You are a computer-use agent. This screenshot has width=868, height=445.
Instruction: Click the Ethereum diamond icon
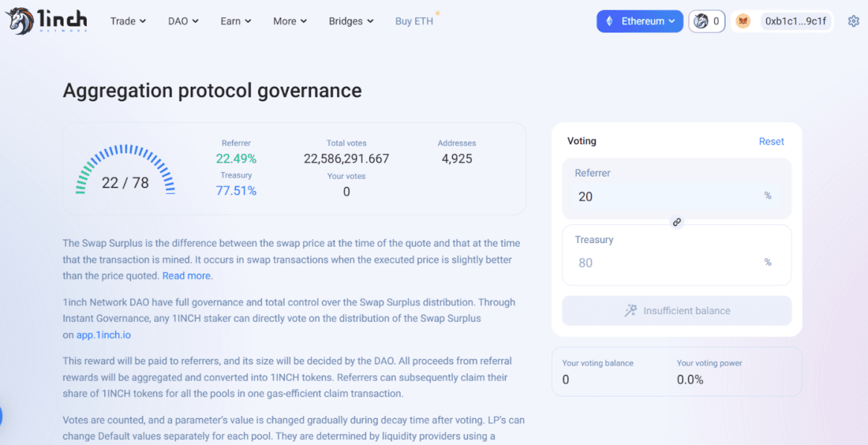tap(609, 21)
